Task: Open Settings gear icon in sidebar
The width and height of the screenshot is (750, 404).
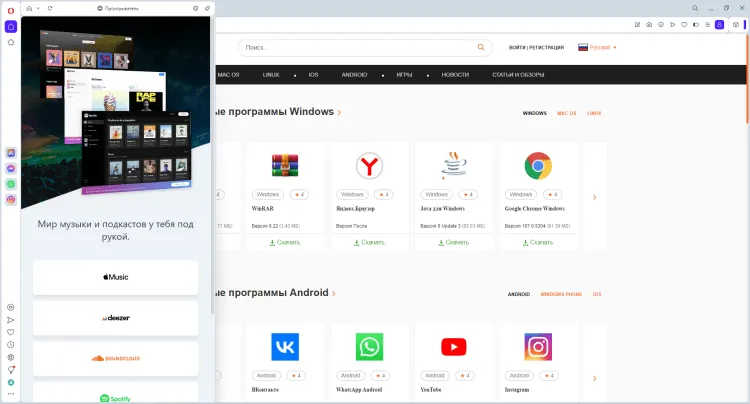Action: (x=11, y=357)
